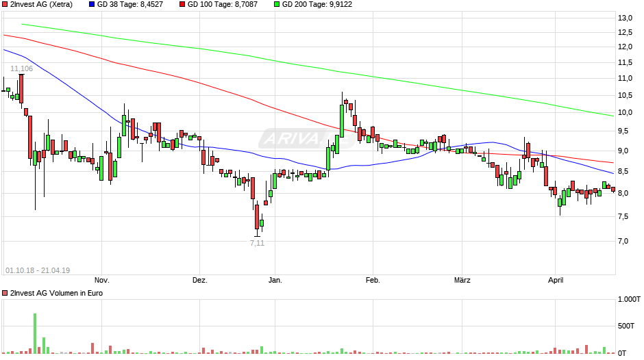The width and height of the screenshot is (644, 360).
Task: Click the April month axis label
Action: tap(556, 280)
